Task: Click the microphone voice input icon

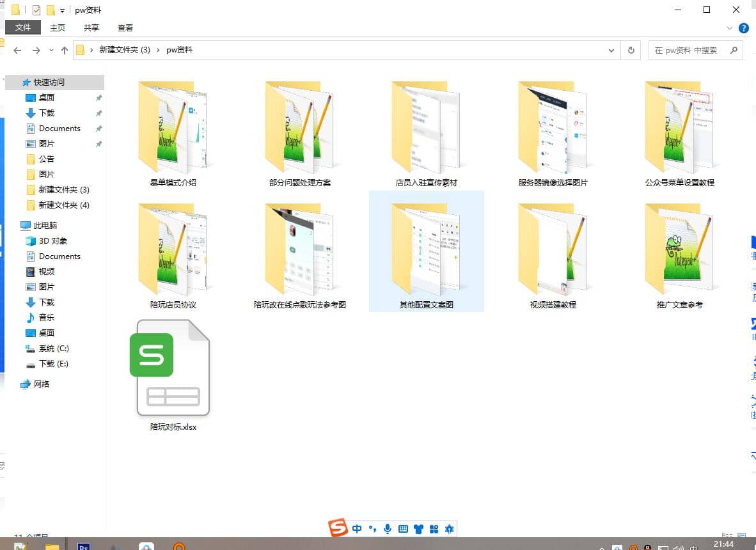Action: coord(388,529)
